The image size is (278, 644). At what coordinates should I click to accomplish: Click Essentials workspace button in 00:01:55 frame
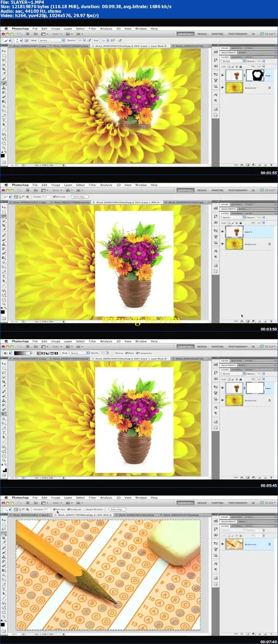click(x=186, y=34)
